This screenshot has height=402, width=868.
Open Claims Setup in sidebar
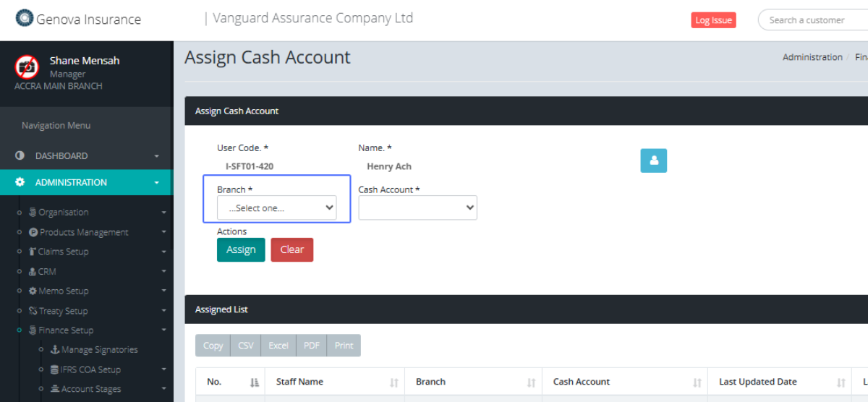(x=64, y=252)
